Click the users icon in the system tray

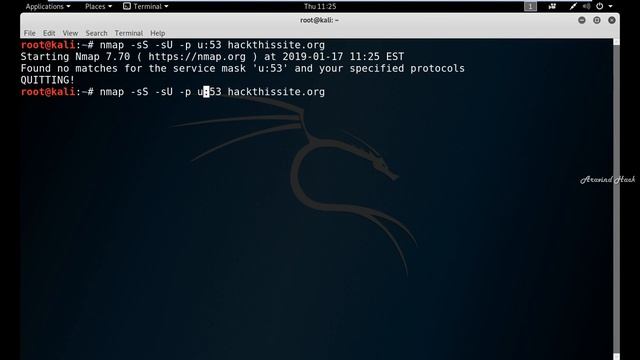(x=552, y=6)
